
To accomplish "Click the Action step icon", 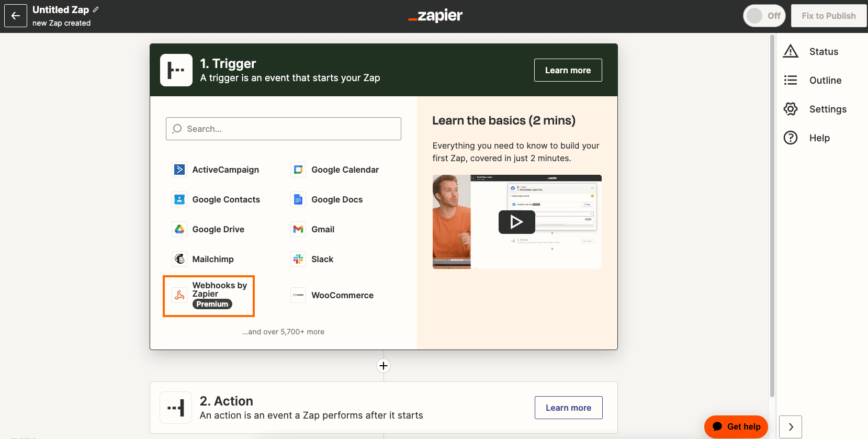I will [176, 408].
